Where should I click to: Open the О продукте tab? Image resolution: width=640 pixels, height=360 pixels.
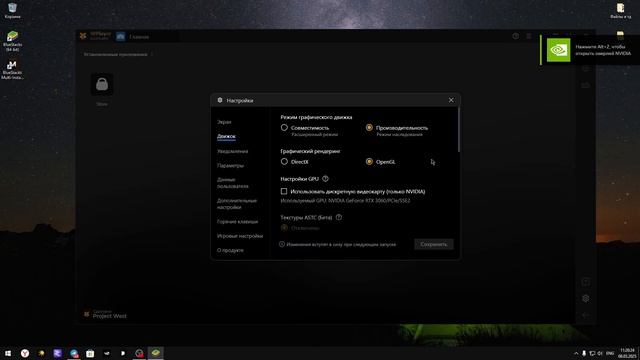point(230,250)
